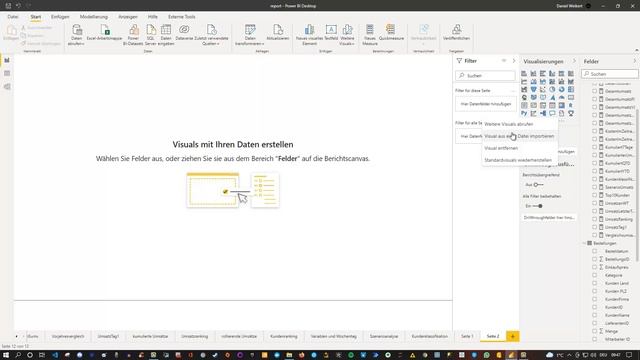Collapse the Bestellungen table in Felder
The height and width of the screenshot is (360, 640).
(x=584, y=243)
